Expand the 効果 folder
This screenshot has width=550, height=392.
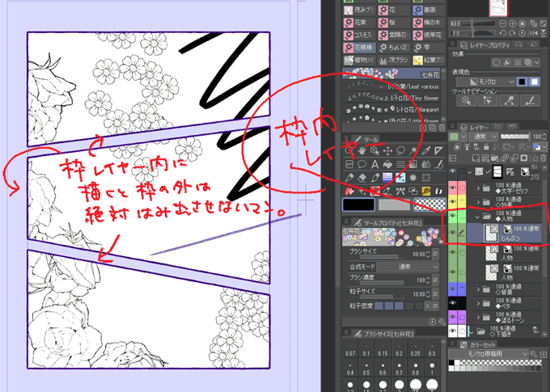click(478, 202)
